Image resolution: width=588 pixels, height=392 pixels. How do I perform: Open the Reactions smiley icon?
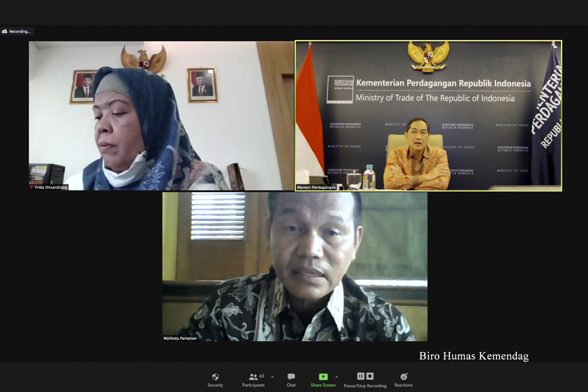404,377
